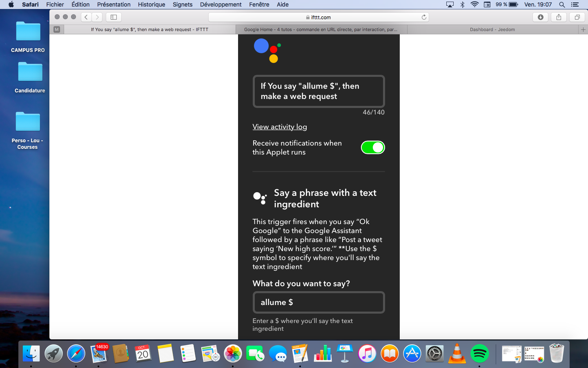
Task: Open Notes from the Dock
Action: (x=165, y=354)
